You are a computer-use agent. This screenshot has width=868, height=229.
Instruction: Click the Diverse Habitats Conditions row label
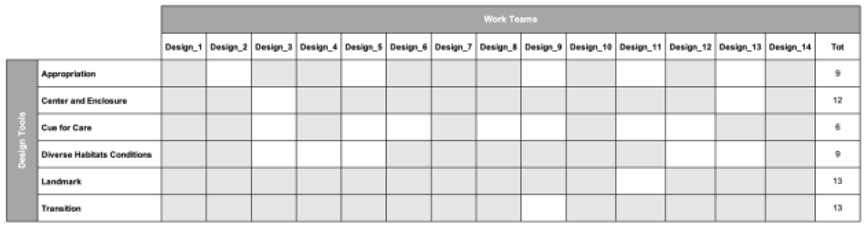pos(96,155)
